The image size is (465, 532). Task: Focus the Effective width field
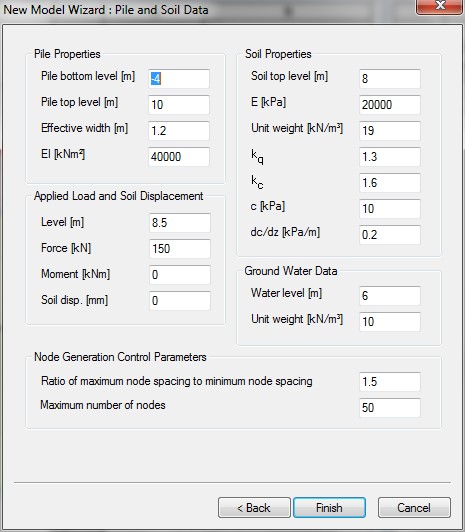(x=179, y=131)
